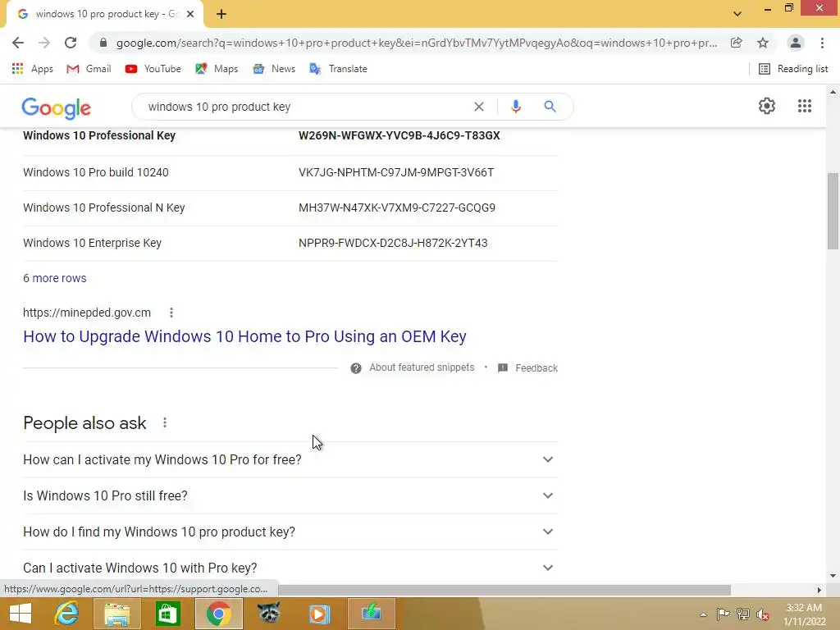Screen dimensions: 840x630
Task: Switch to Chrome taskbar icon
Action: (x=218, y=614)
